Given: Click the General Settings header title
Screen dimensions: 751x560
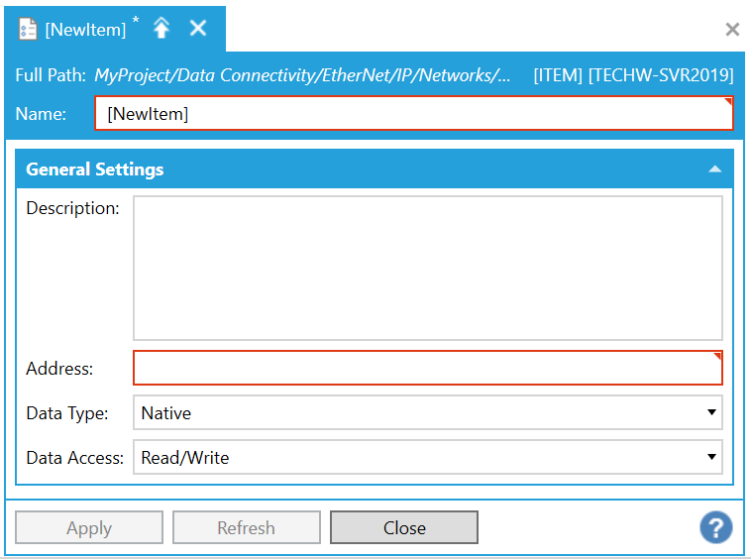Looking at the screenshot, I should click(95, 169).
